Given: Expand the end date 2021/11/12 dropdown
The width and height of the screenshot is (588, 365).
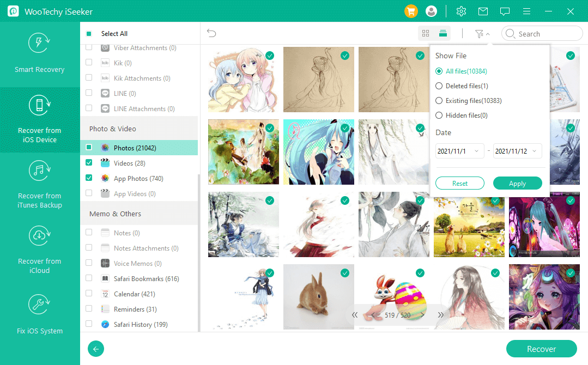Looking at the screenshot, I should point(518,151).
